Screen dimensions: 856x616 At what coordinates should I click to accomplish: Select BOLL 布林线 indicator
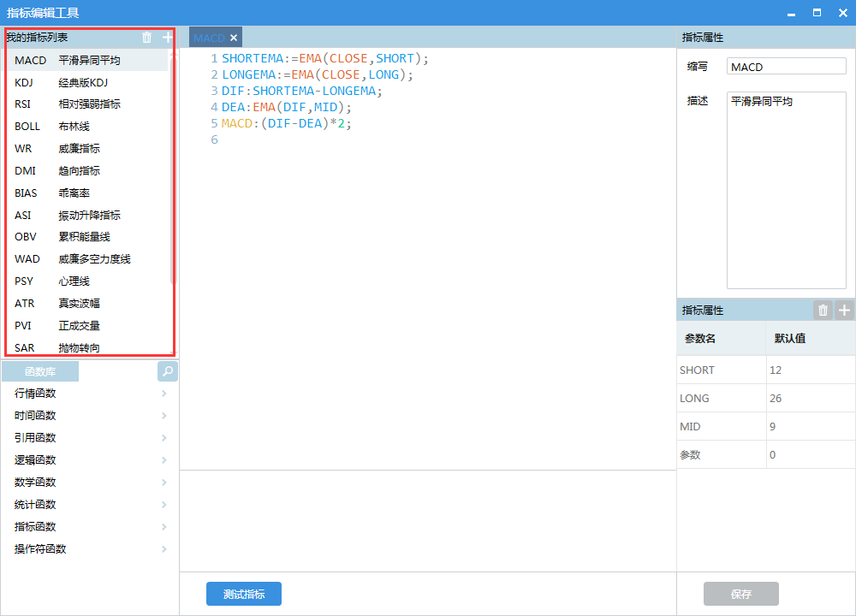pyautogui.click(x=87, y=127)
